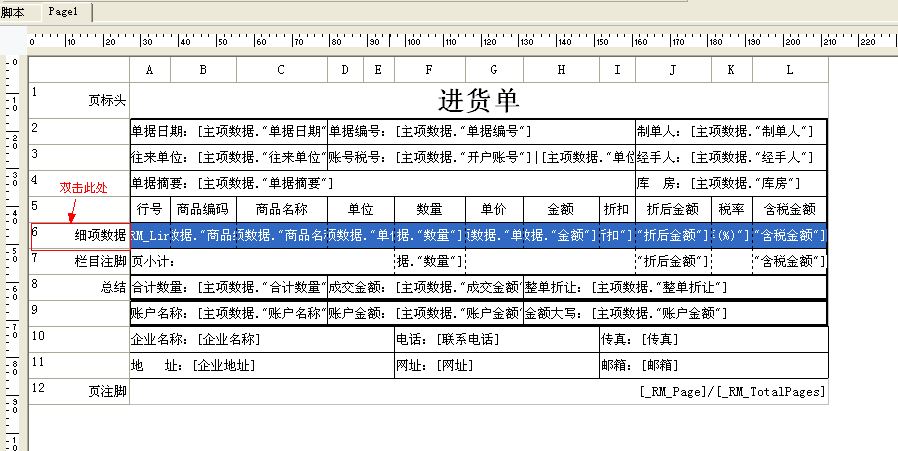Select row header 11

[80, 366]
